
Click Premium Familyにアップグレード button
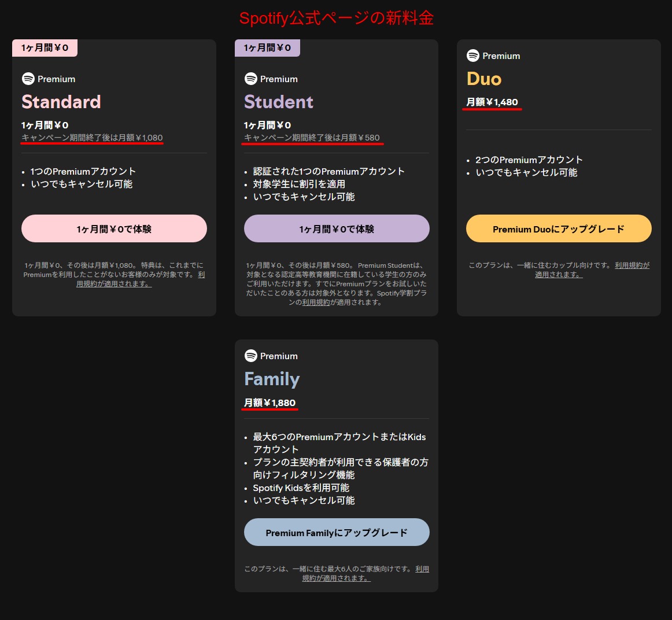[x=337, y=532]
